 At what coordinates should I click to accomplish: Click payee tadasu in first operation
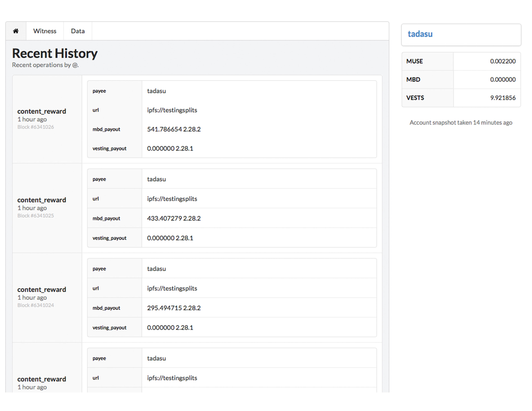pos(156,91)
